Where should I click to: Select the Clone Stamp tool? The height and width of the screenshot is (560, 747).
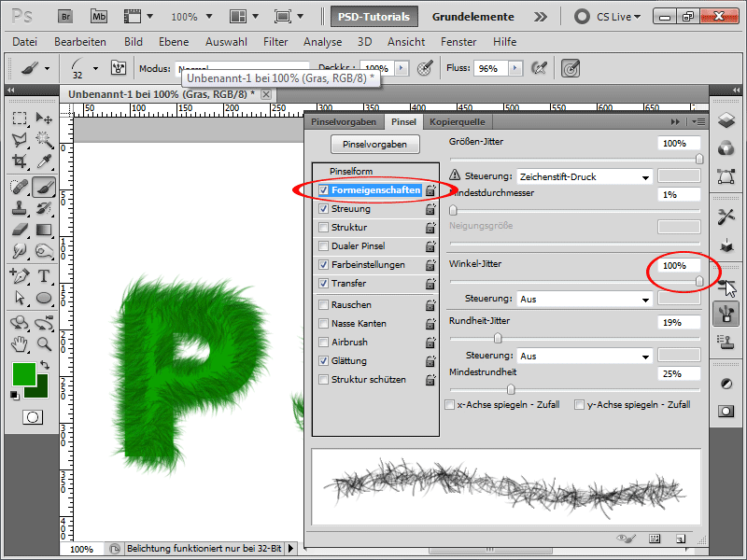pos(20,208)
